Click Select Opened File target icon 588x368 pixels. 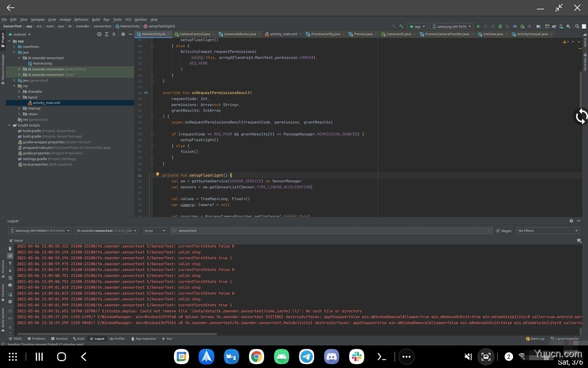pyautogui.click(x=99, y=34)
